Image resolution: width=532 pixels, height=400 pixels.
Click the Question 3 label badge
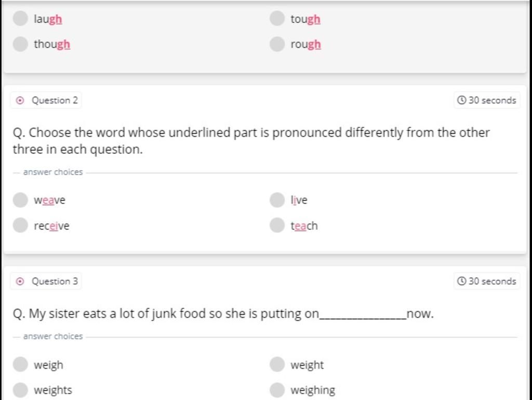(46, 281)
